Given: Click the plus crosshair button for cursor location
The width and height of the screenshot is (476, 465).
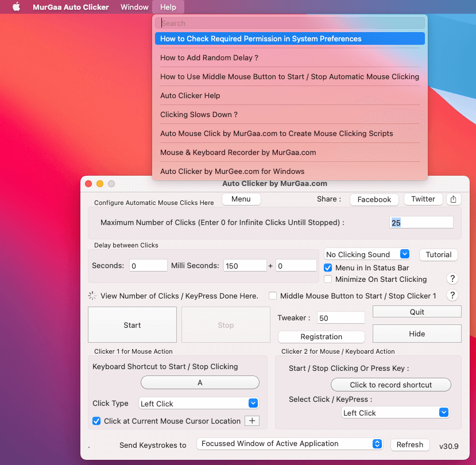Looking at the screenshot, I should click(x=252, y=421).
